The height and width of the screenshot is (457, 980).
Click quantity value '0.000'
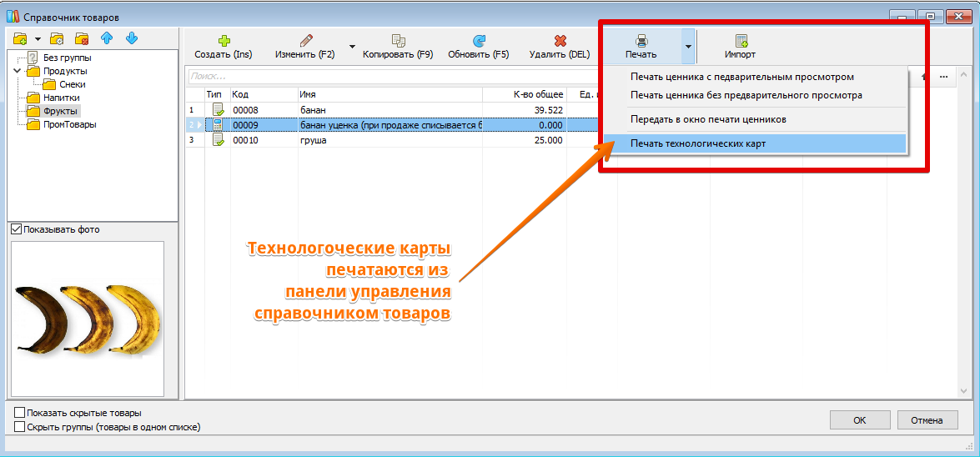point(550,125)
